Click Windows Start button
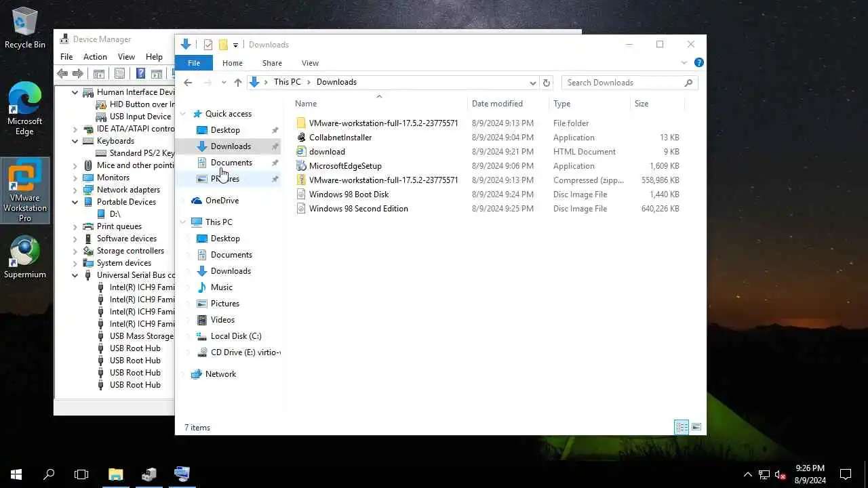 (16, 474)
